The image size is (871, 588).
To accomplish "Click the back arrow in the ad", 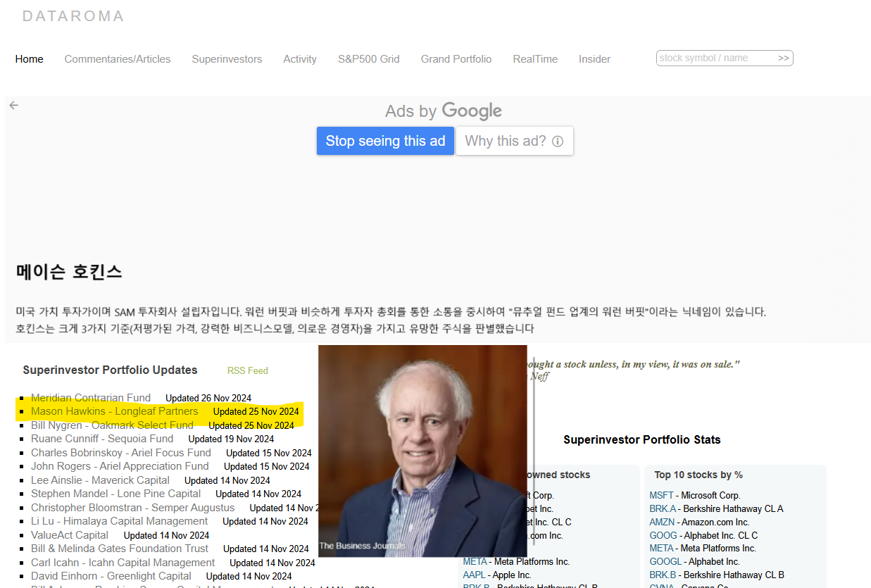I will (13, 105).
